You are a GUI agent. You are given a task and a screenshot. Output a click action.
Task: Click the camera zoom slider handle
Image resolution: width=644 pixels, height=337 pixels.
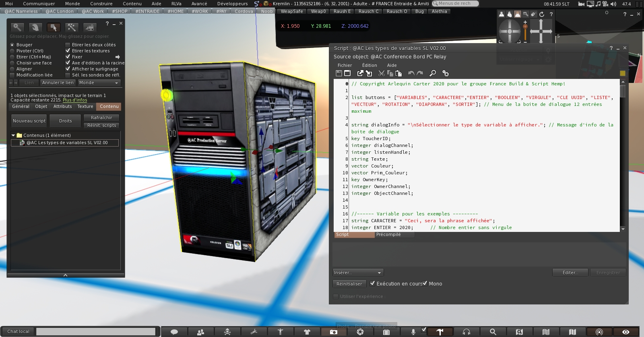tap(525, 27)
